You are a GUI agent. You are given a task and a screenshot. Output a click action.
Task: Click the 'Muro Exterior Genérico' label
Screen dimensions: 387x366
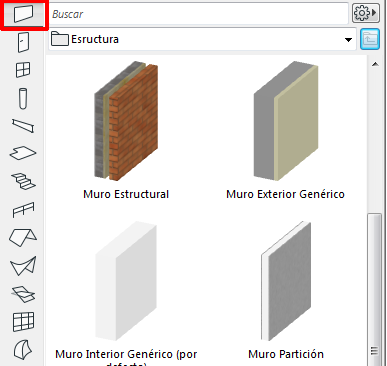tap(285, 194)
